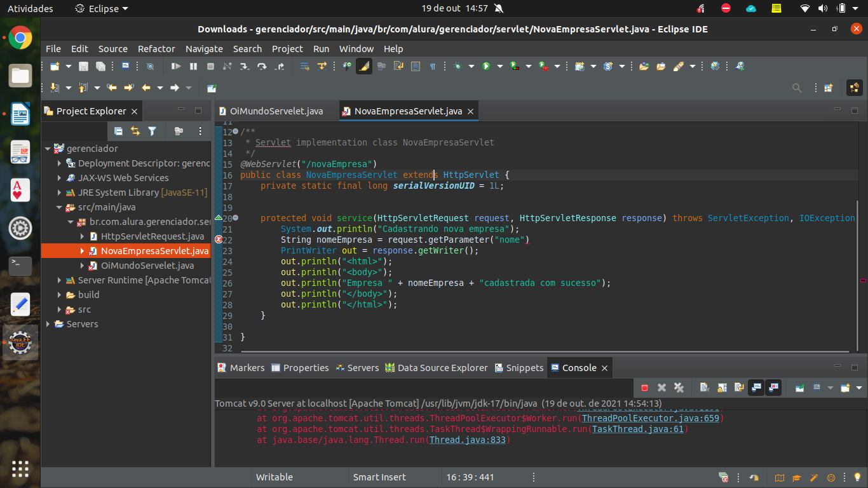The image size is (868, 488).
Task: Click the Save toolbar icon
Action: pos(83,66)
